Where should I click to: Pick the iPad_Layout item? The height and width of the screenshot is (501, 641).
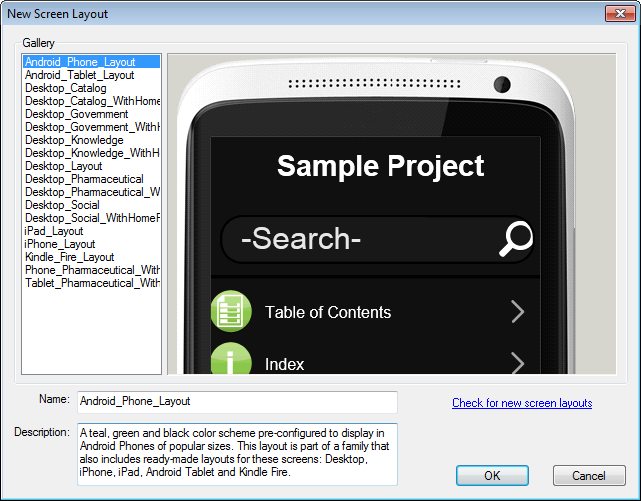[54, 231]
